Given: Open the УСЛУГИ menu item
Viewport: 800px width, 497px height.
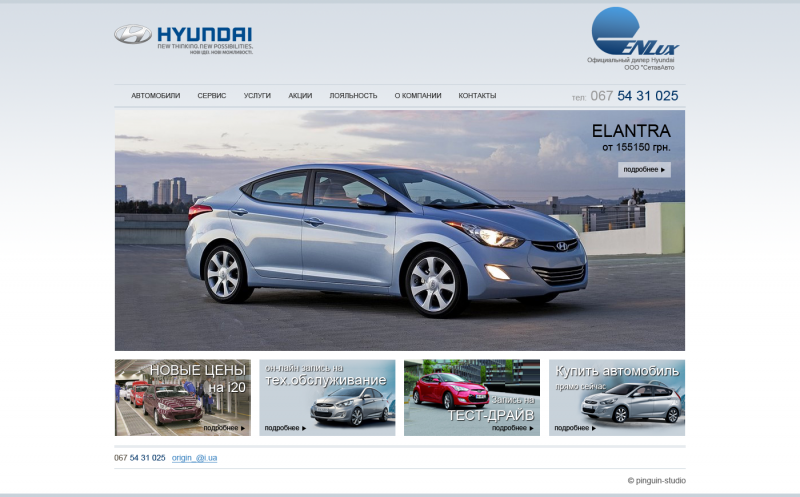Looking at the screenshot, I should (257, 95).
